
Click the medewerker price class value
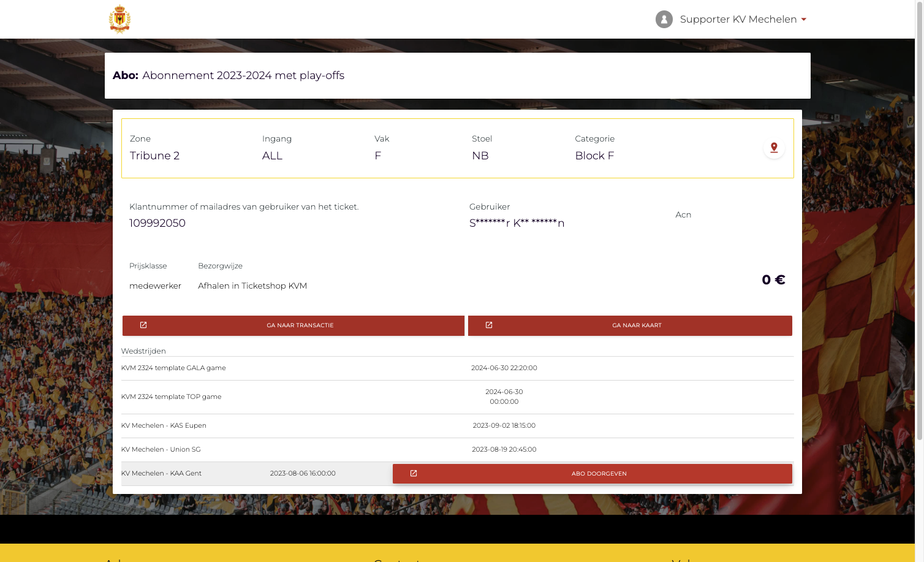point(155,286)
